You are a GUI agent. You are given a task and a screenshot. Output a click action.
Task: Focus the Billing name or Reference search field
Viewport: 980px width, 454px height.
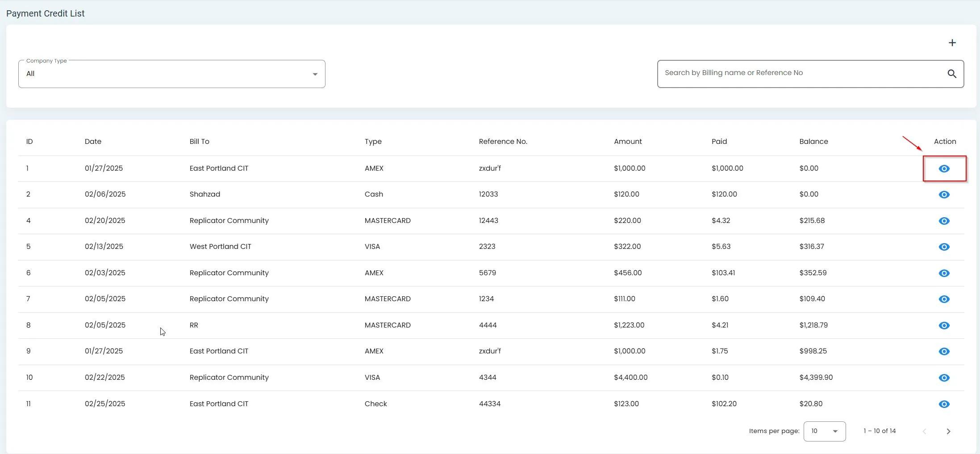(x=801, y=73)
